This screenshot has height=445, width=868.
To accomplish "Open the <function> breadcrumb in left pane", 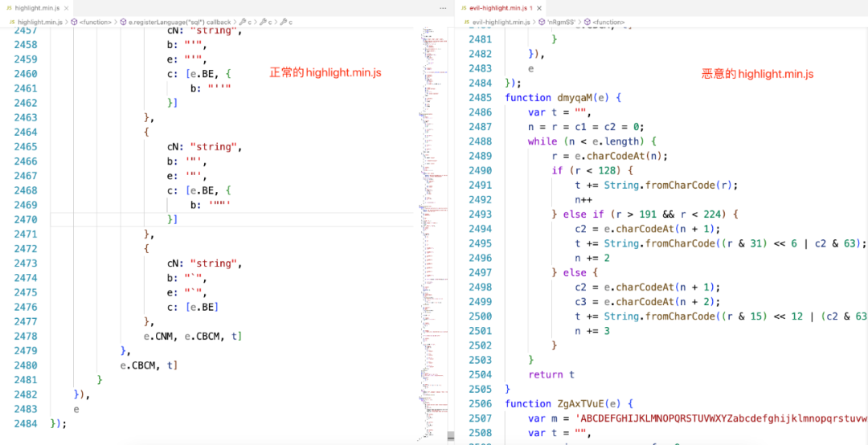I will (93, 22).
